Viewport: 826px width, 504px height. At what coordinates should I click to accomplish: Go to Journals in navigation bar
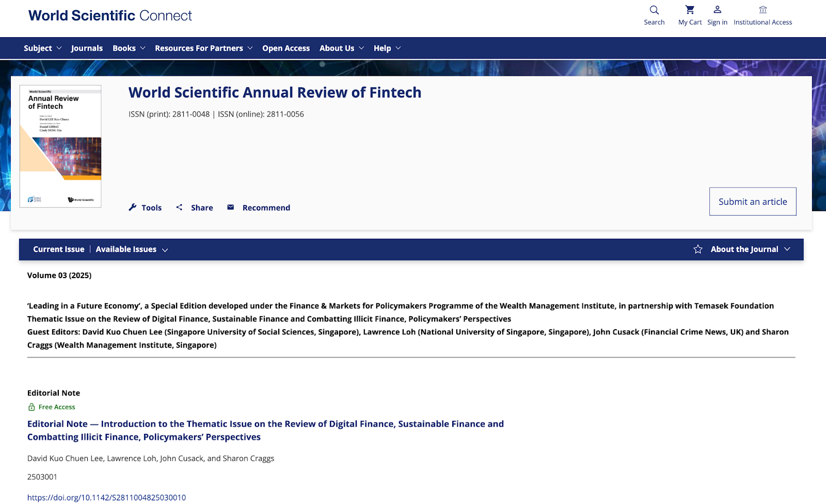click(87, 48)
